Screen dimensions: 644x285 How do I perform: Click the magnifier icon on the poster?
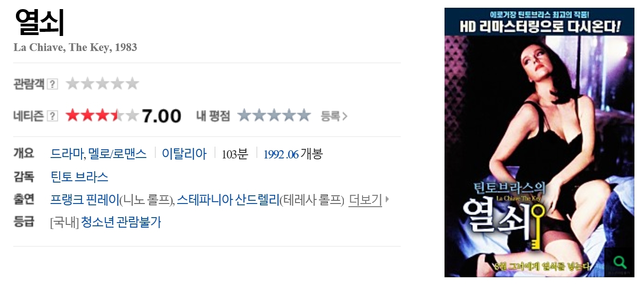[x=620, y=262]
